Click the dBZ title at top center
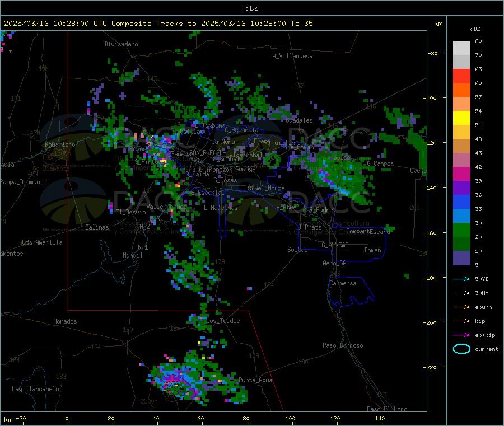Image resolution: width=504 pixels, height=426 pixels. (x=251, y=8)
